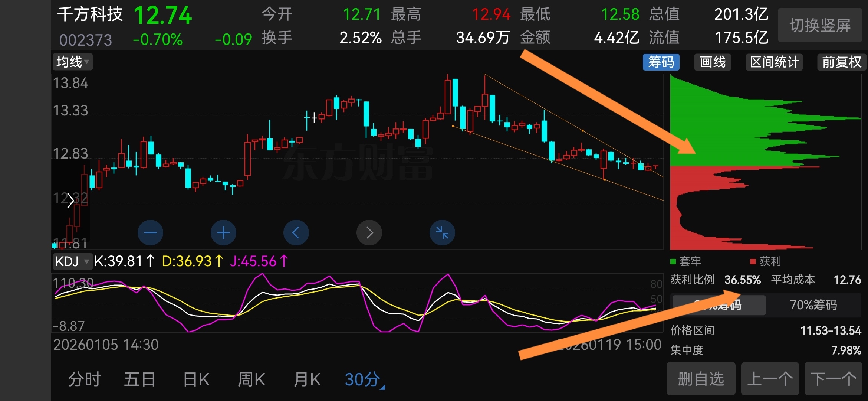This screenshot has width=868, height=401.
Task: Open the 均线 indicator dropdown
Action: pos(73,62)
